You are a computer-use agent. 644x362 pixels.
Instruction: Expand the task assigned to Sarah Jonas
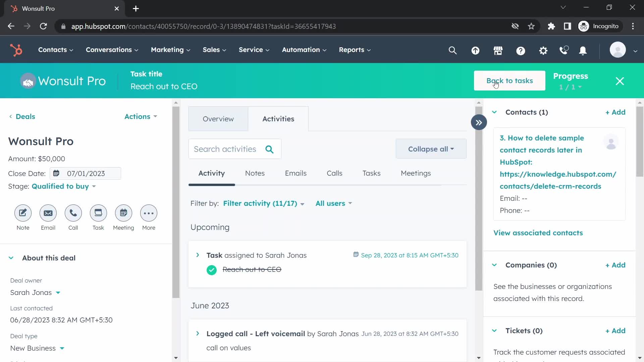click(x=197, y=255)
